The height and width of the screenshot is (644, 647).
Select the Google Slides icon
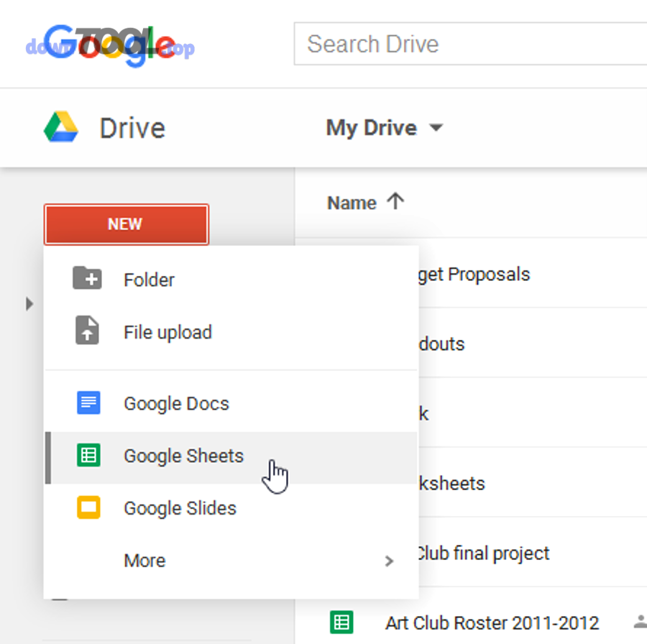[88, 507]
